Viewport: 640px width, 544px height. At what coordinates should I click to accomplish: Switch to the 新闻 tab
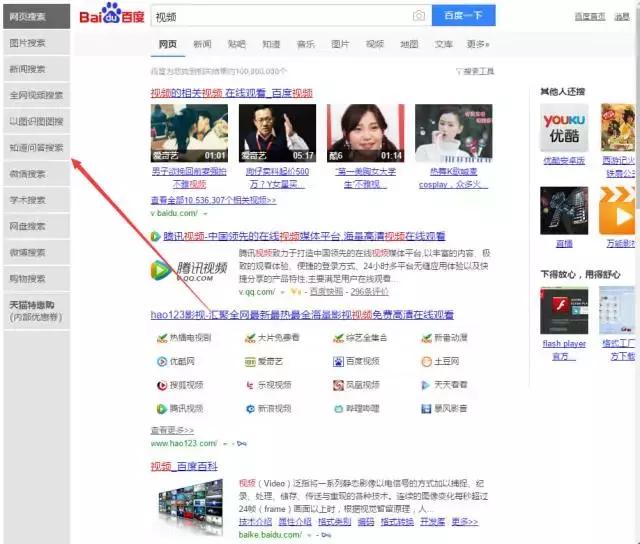[x=202, y=44]
